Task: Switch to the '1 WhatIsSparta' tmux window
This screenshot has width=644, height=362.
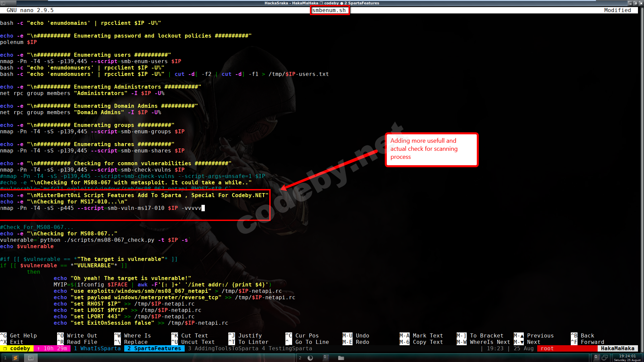Action: pos(97,348)
